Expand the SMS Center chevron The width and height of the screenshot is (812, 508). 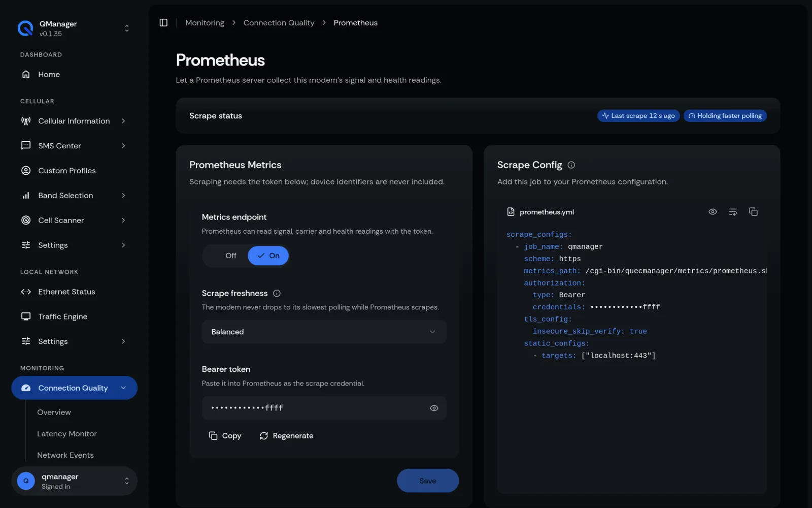coord(123,146)
